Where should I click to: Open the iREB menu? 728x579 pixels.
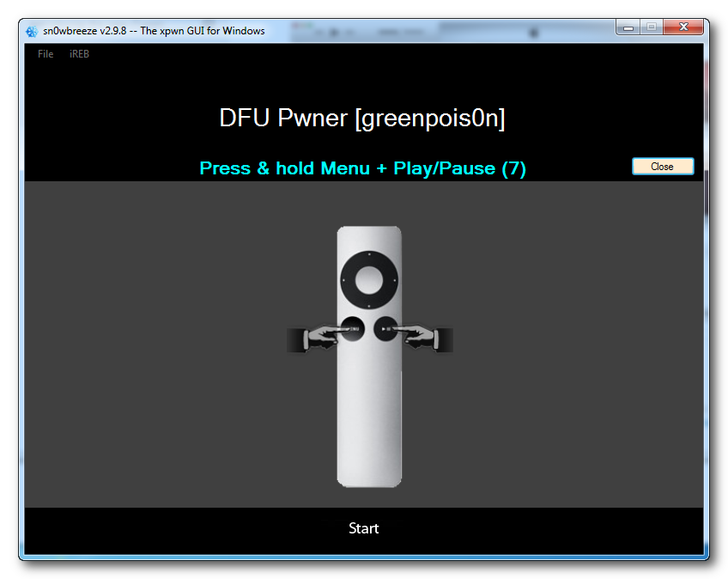pos(79,54)
